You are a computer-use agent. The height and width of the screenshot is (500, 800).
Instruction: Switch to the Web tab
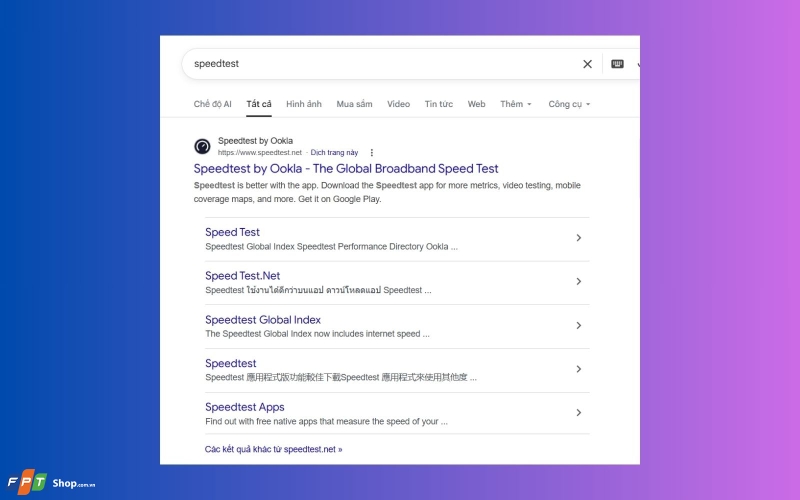pyautogui.click(x=477, y=104)
